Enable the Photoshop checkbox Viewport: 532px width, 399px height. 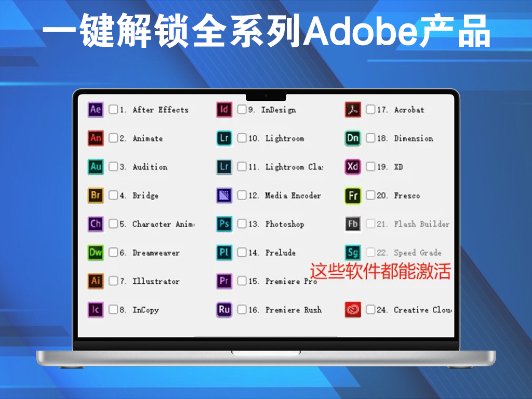242,224
